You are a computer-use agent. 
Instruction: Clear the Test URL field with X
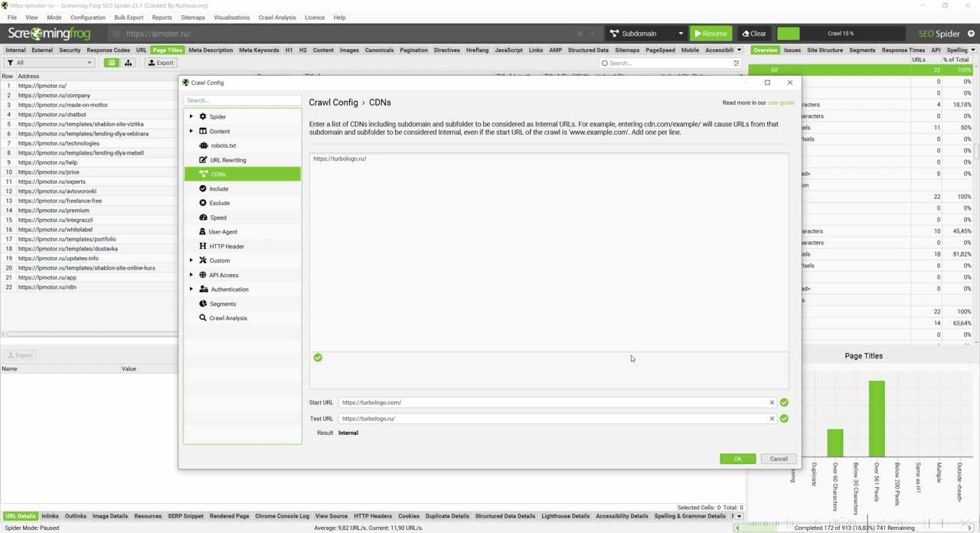[x=772, y=418]
